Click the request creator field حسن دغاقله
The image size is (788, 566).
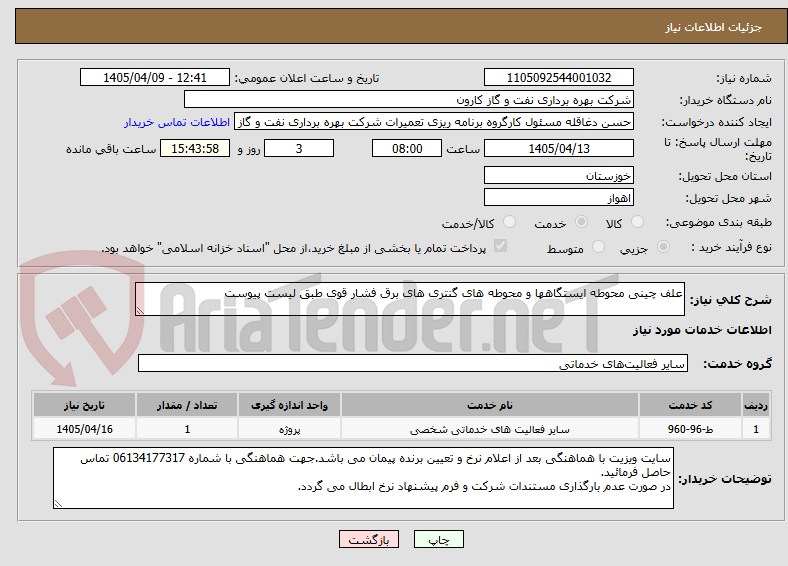(434, 122)
